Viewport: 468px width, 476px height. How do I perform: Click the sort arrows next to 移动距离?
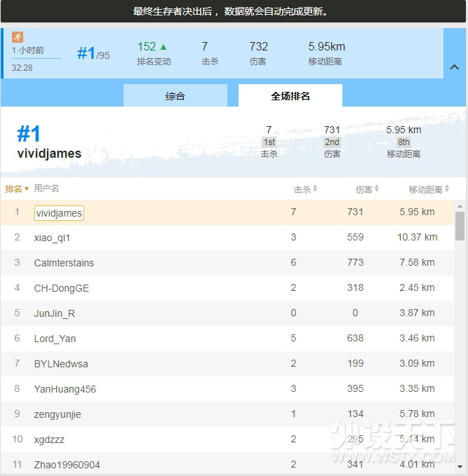click(447, 189)
